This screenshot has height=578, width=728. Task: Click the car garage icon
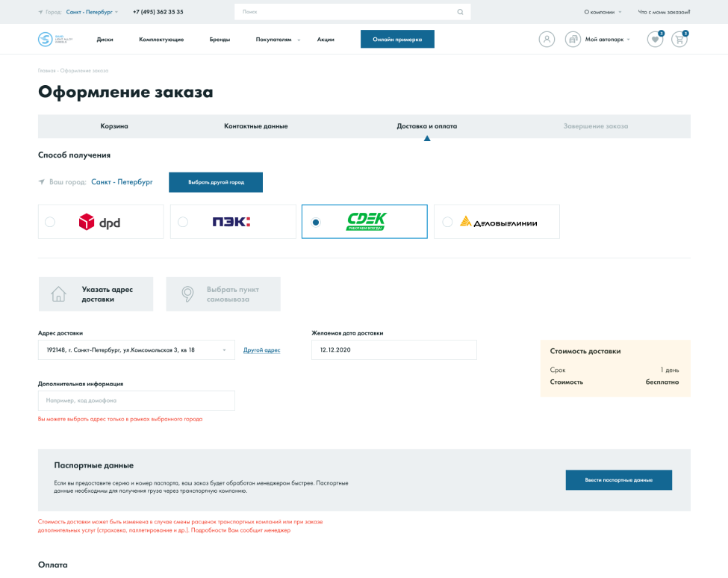coord(573,40)
